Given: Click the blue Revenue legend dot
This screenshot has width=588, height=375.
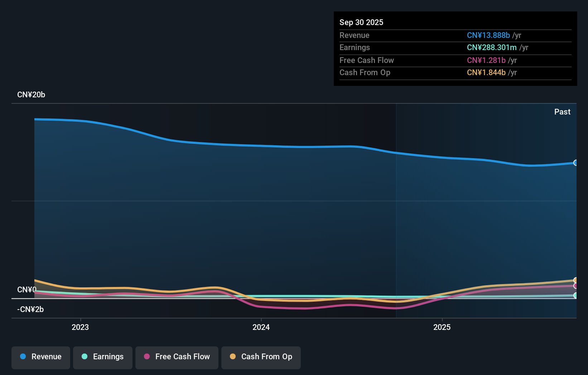Looking at the screenshot, I should tap(23, 356).
